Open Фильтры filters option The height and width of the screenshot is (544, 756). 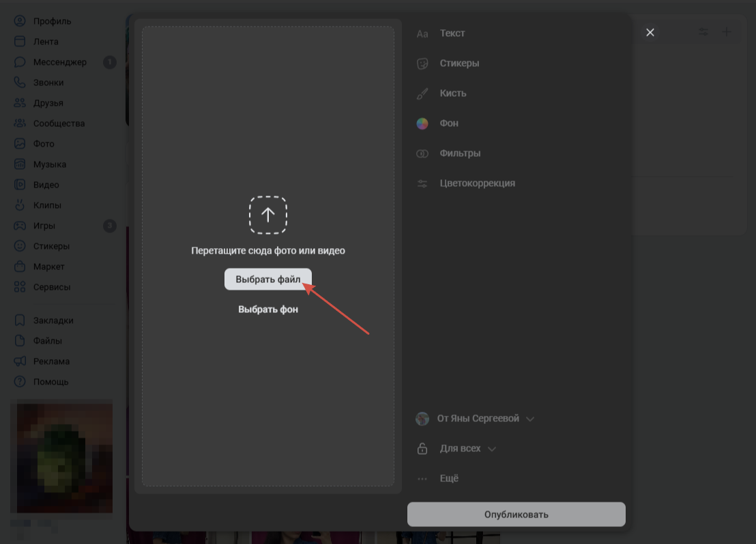coord(448,153)
